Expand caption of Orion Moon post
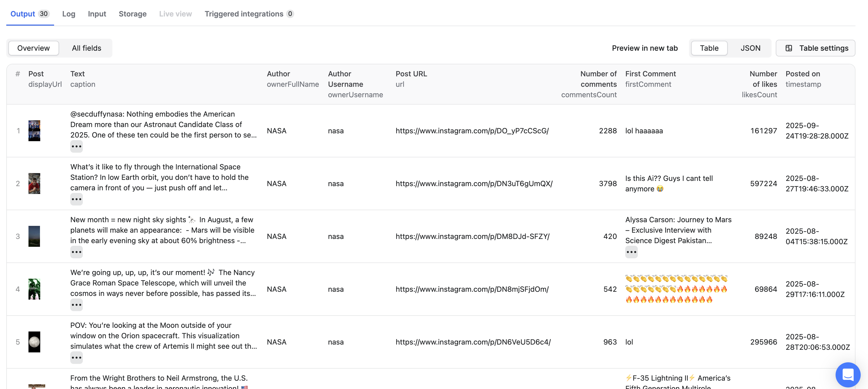 77,358
